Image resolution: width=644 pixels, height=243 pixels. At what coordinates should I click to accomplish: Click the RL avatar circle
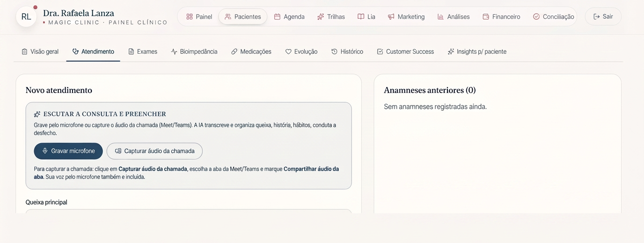26,17
